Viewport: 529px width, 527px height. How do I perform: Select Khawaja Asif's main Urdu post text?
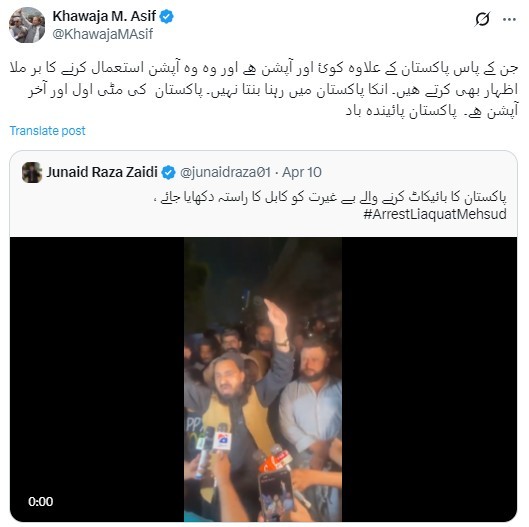(263, 89)
